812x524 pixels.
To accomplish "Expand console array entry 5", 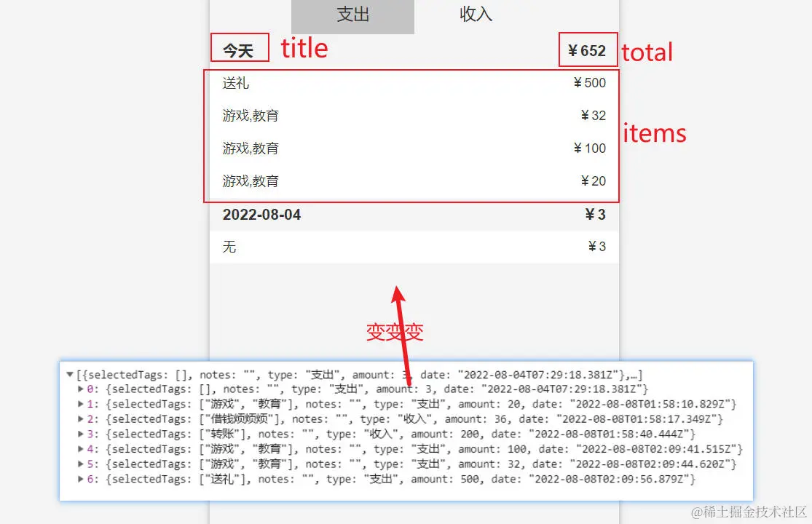I will 81,464.
